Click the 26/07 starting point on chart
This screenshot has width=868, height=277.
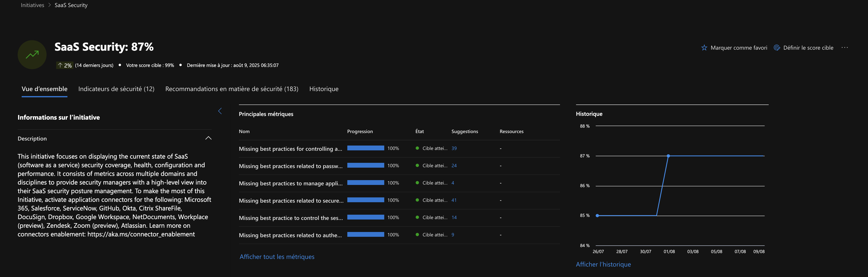597,216
